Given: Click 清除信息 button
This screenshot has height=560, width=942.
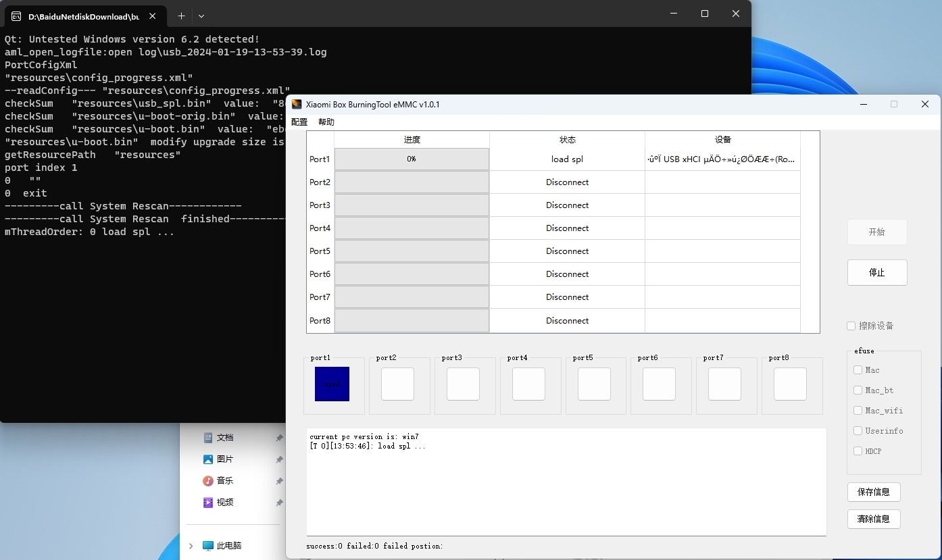Looking at the screenshot, I should (874, 519).
